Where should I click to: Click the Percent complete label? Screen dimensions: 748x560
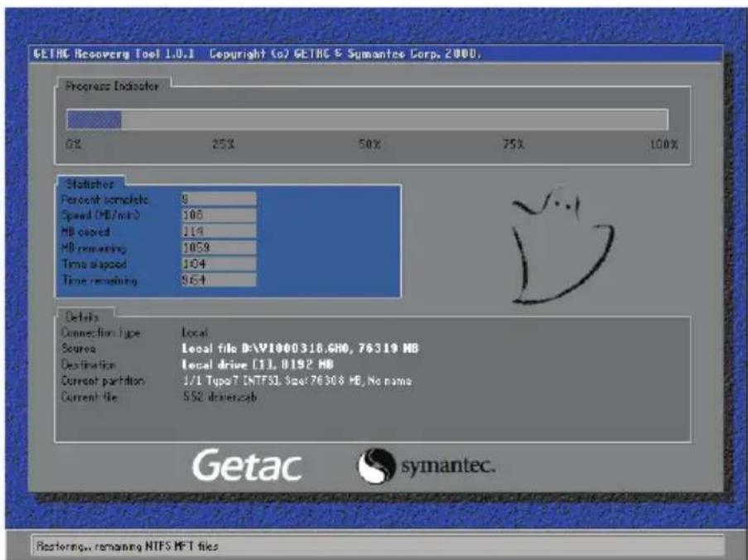click(105, 200)
